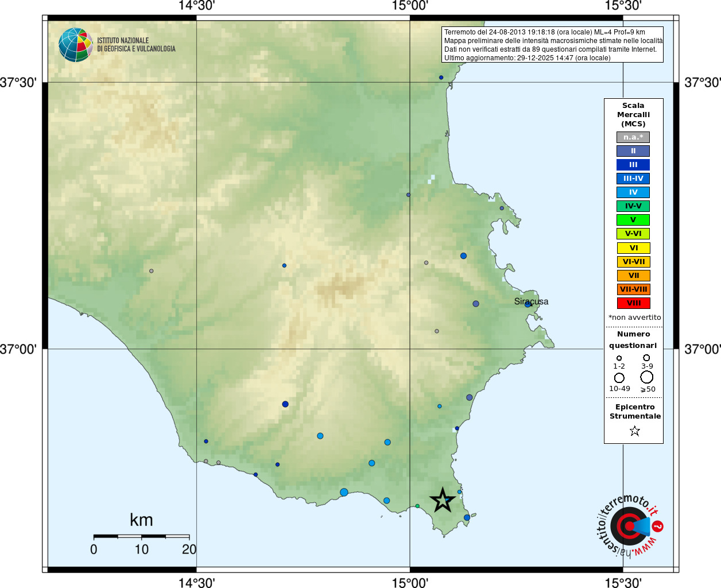Click the km scale bar
The height and width of the screenshot is (588, 721).
tap(141, 536)
